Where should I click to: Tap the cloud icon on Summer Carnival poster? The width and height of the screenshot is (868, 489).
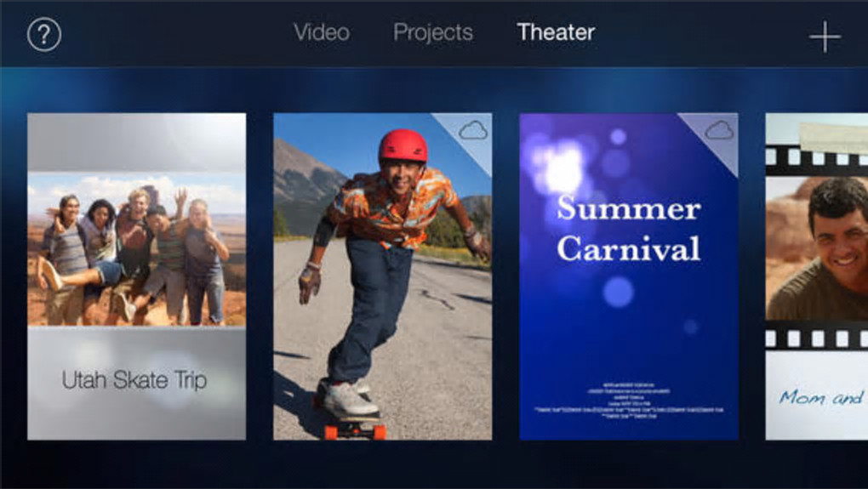click(719, 131)
